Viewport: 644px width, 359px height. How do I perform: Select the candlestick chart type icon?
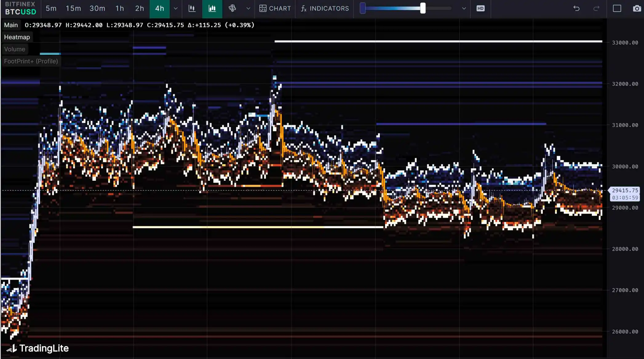click(x=192, y=9)
